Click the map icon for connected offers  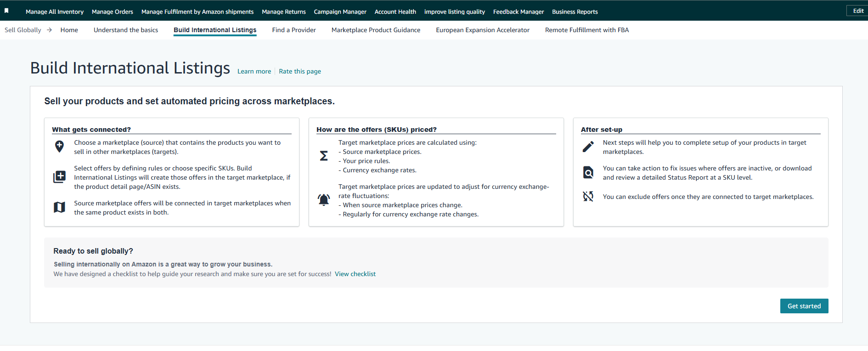click(x=59, y=207)
